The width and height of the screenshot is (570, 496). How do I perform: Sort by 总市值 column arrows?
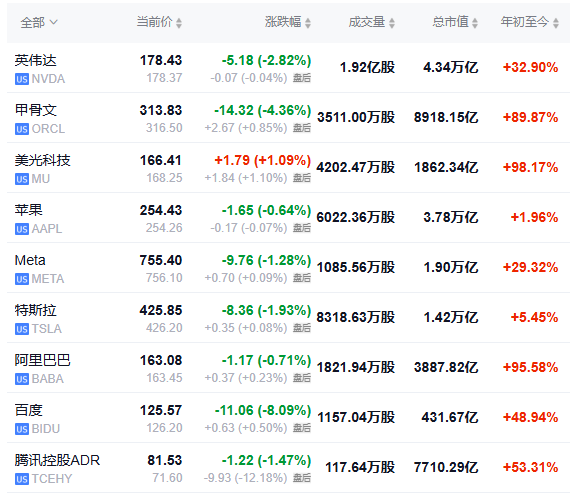(x=474, y=23)
